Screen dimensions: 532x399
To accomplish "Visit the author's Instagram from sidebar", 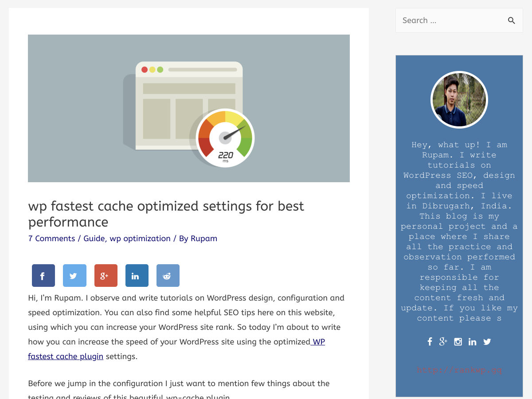I will point(458,341).
